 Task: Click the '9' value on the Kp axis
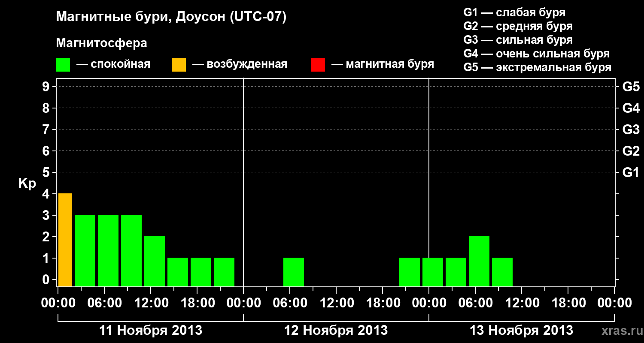[47, 87]
